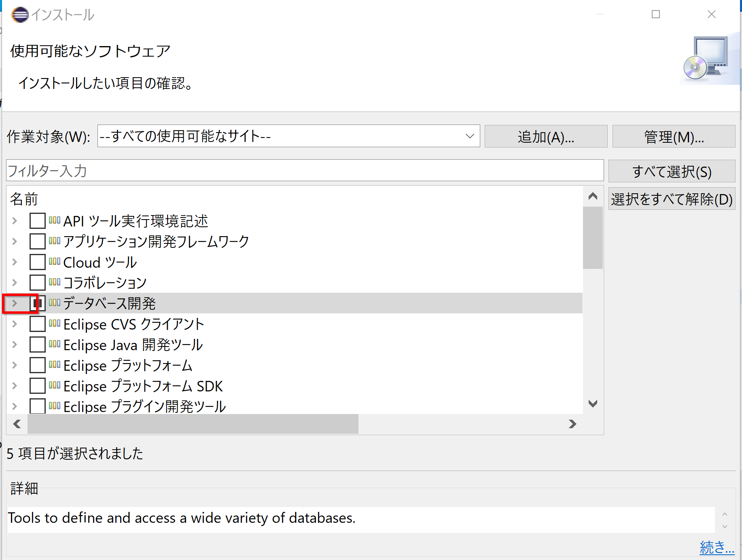Open the 作業対象 site dropdown
This screenshot has height=560, width=742.
469,136
